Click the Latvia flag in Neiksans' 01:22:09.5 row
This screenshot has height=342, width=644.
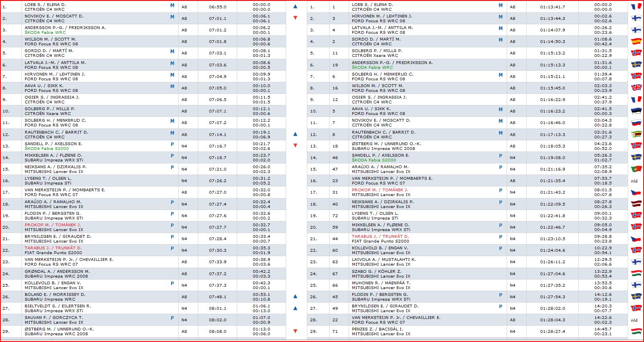pyautogui.click(x=636, y=204)
